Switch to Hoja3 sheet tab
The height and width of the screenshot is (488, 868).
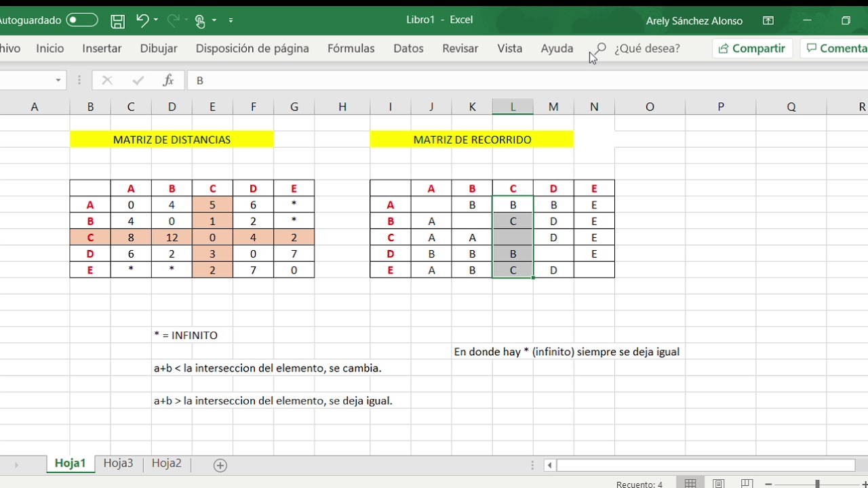point(118,464)
